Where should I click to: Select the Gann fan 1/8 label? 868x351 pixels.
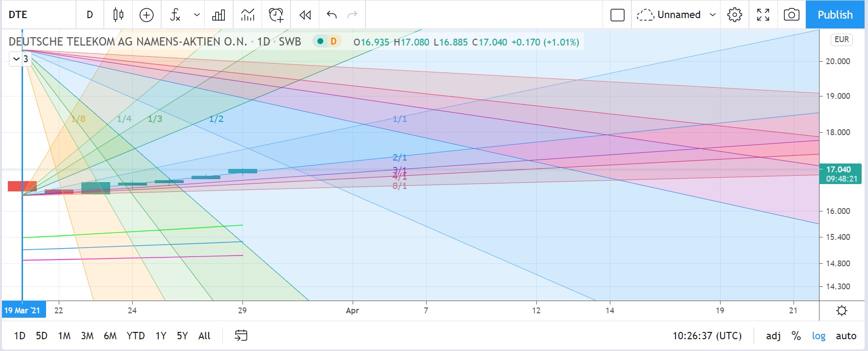[78, 119]
